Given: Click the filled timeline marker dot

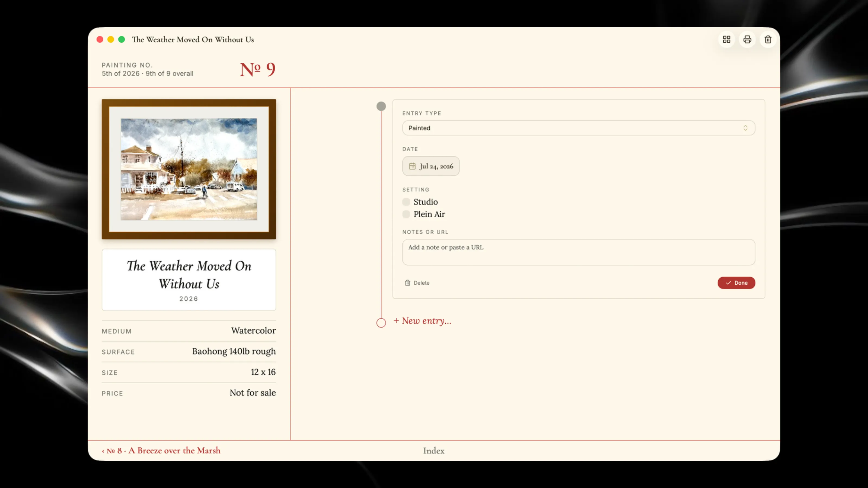Looking at the screenshot, I should [x=381, y=107].
